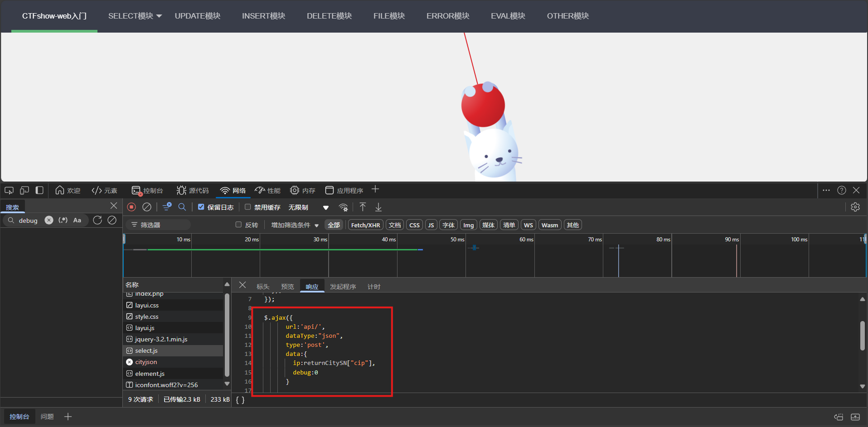Click the export HAR download arrow
Screen dimensions: 868x427
click(378, 207)
